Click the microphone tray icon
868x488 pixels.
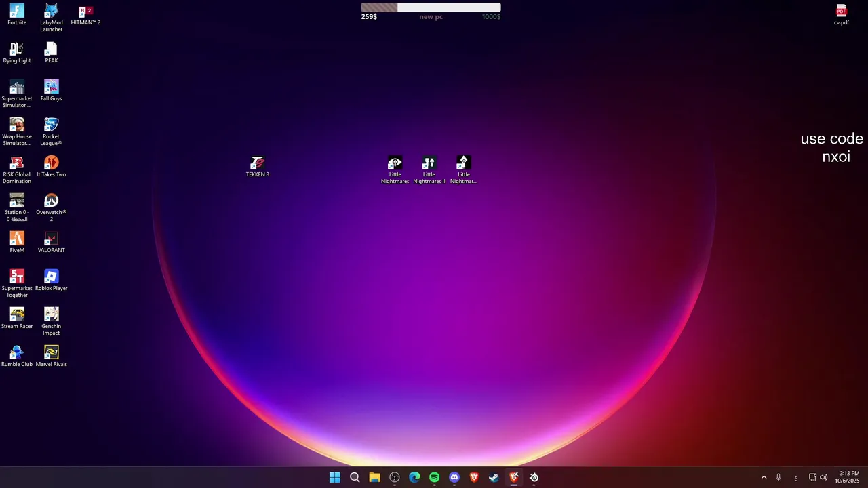(778, 477)
